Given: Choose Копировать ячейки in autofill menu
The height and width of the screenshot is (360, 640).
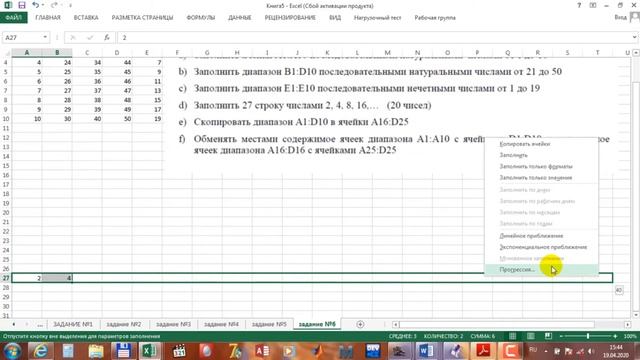Looking at the screenshot, I should coord(525,144).
